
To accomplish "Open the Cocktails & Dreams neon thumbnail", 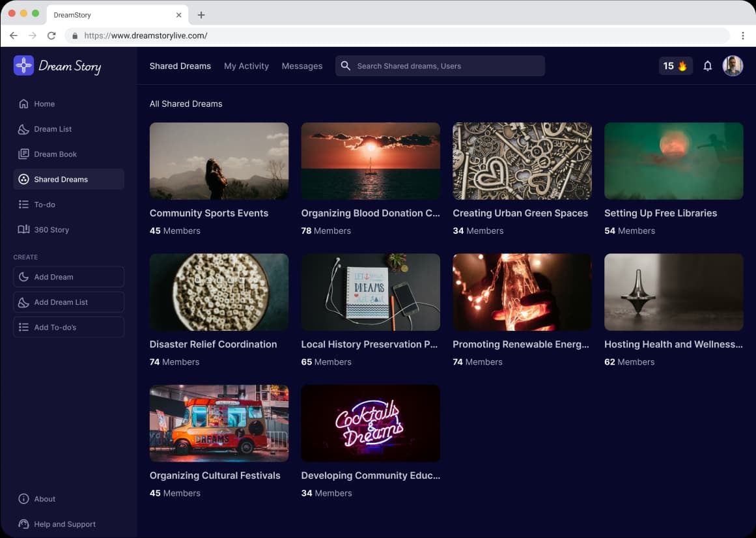I will tap(371, 423).
